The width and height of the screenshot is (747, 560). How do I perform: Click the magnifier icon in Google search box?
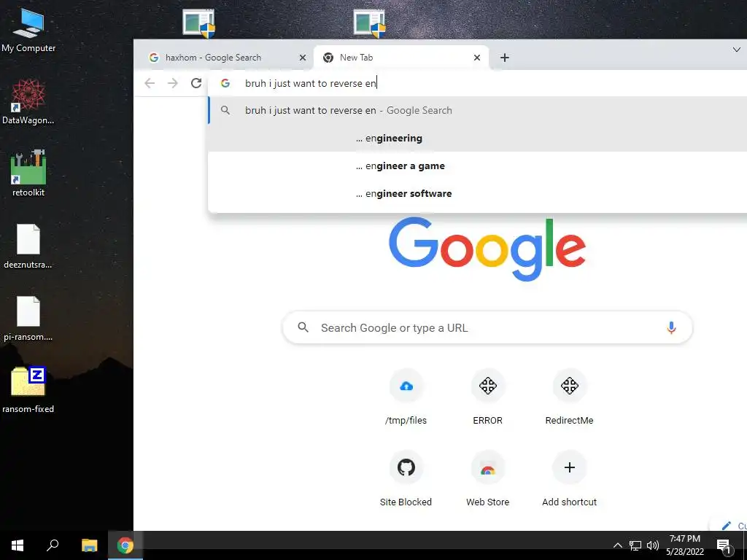point(303,327)
